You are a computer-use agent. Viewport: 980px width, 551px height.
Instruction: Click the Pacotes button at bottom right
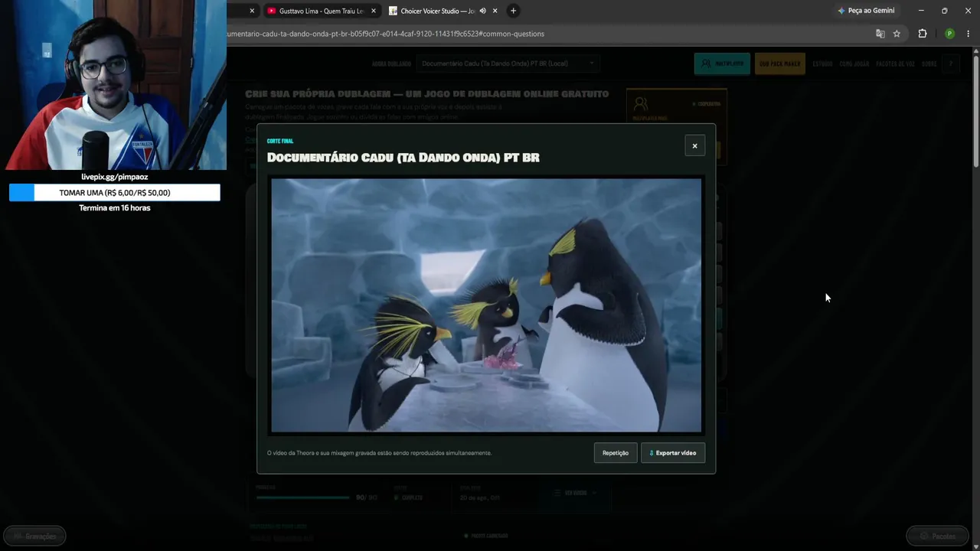click(937, 536)
